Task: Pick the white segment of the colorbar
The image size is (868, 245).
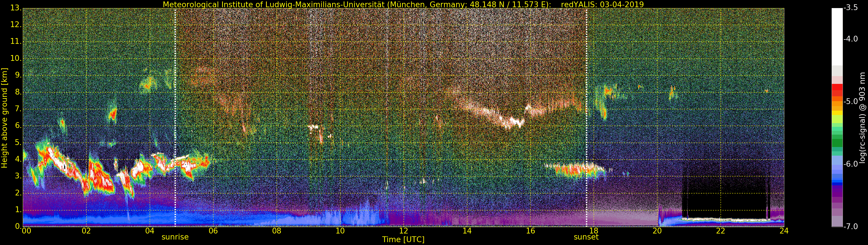Action: tap(837, 36)
